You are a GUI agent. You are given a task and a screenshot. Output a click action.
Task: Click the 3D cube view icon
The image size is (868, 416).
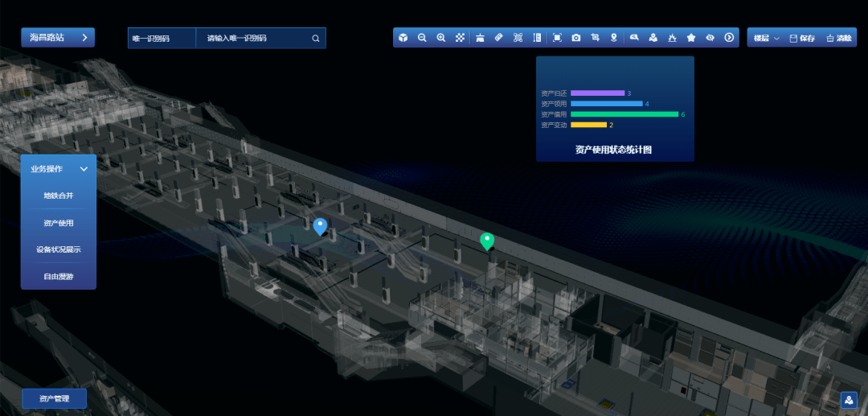(x=403, y=38)
